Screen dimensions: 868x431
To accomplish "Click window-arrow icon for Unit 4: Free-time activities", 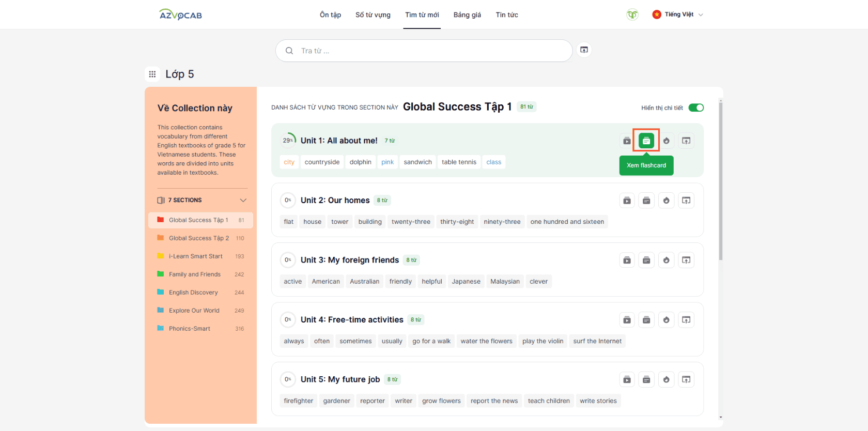I will tap(686, 320).
